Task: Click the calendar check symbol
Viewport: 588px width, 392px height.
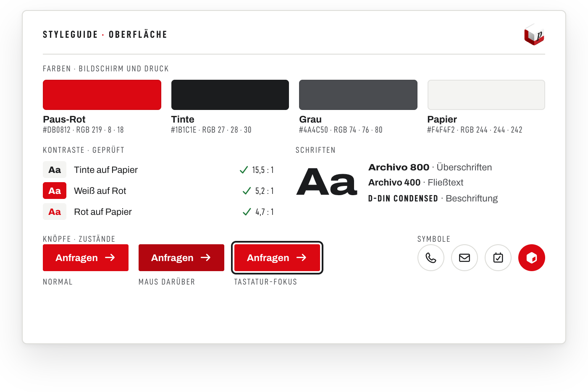Action: point(498,258)
